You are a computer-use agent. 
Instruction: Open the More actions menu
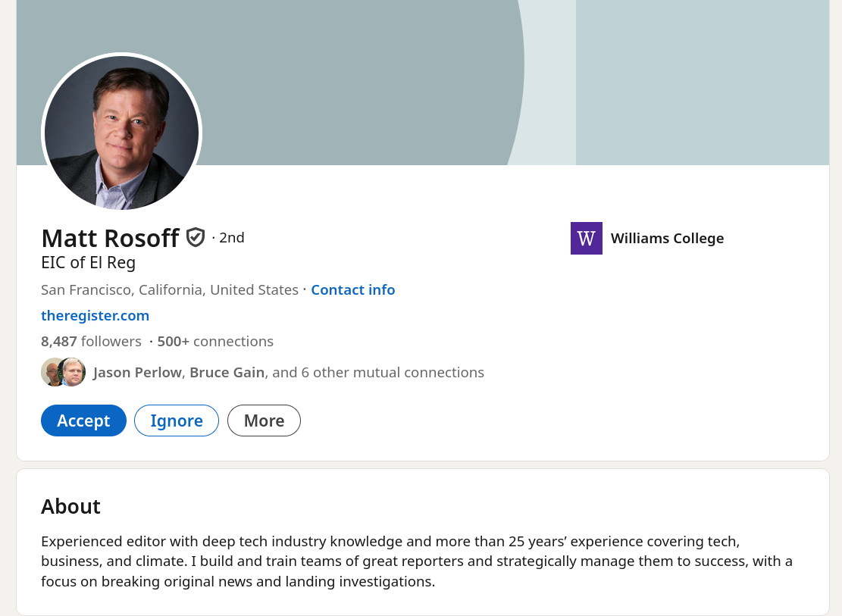264,421
